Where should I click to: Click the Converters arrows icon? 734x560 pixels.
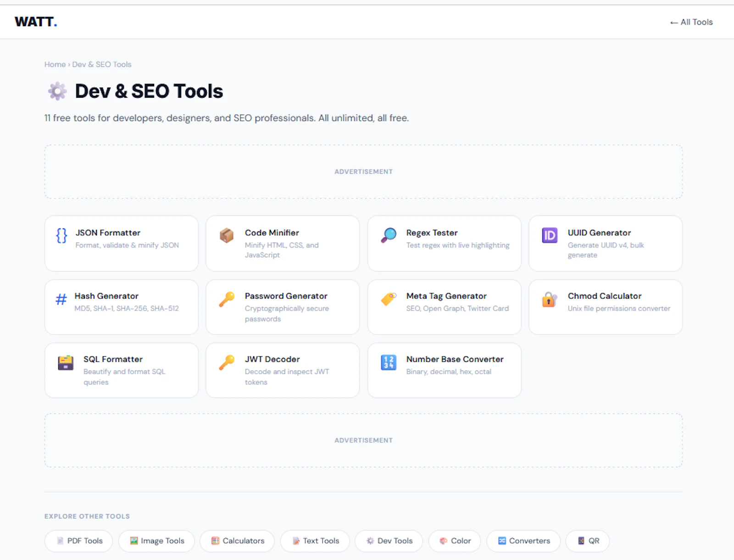502,541
